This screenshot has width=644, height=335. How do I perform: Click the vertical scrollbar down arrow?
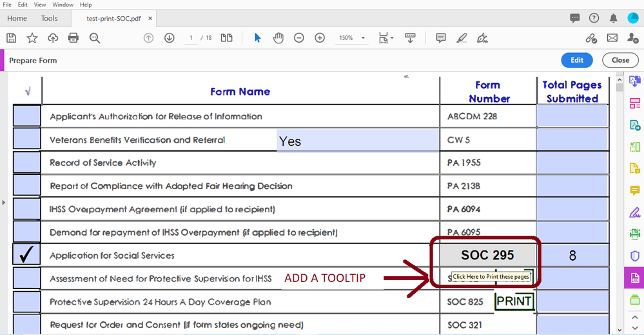coord(620,330)
